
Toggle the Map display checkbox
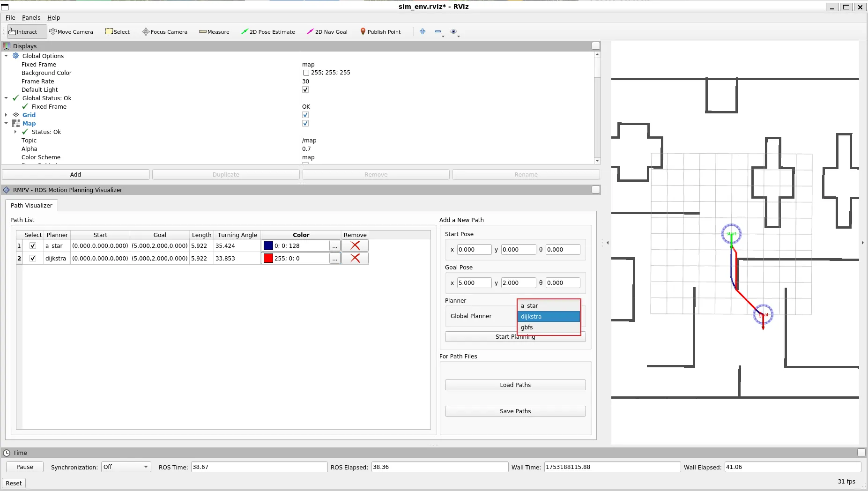click(305, 123)
